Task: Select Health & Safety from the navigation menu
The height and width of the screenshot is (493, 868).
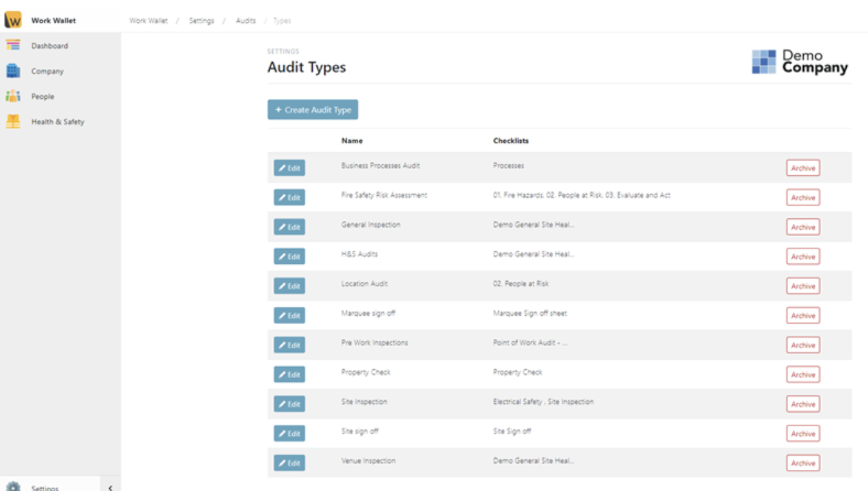Action: (58, 121)
